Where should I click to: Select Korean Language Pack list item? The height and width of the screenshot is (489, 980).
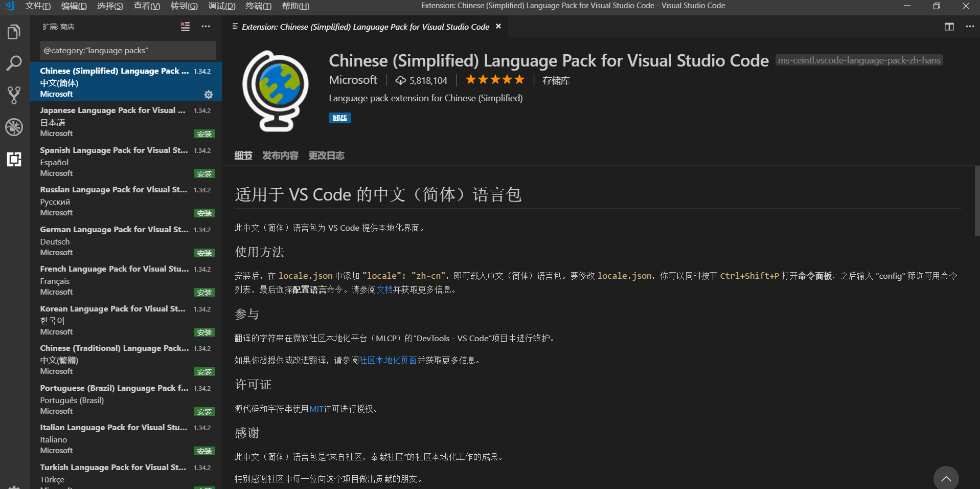126,320
